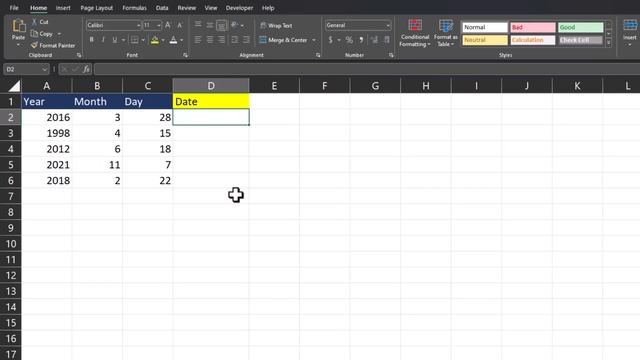Increase the decimal places
The height and width of the screenshot is (360, 640).
point(374,40)
